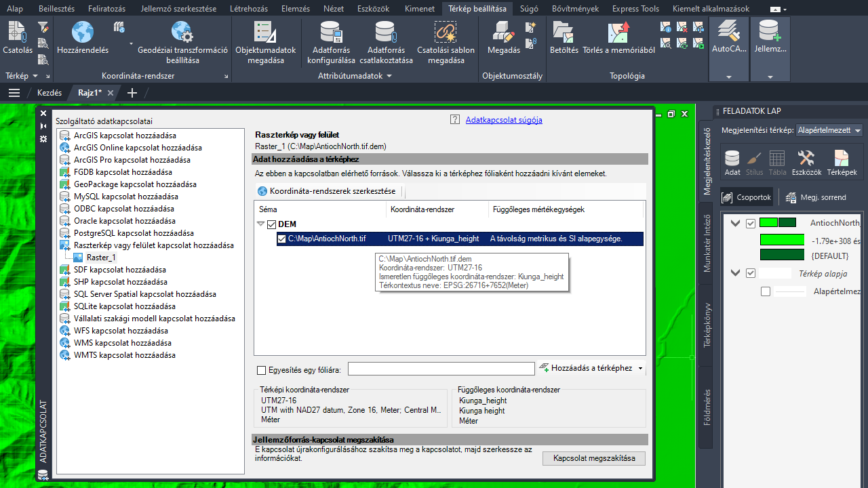The height and width of the screenshot is (488, 868).
Task: Click the Hozzáadás a térképhez button
Action: (586, 368)
